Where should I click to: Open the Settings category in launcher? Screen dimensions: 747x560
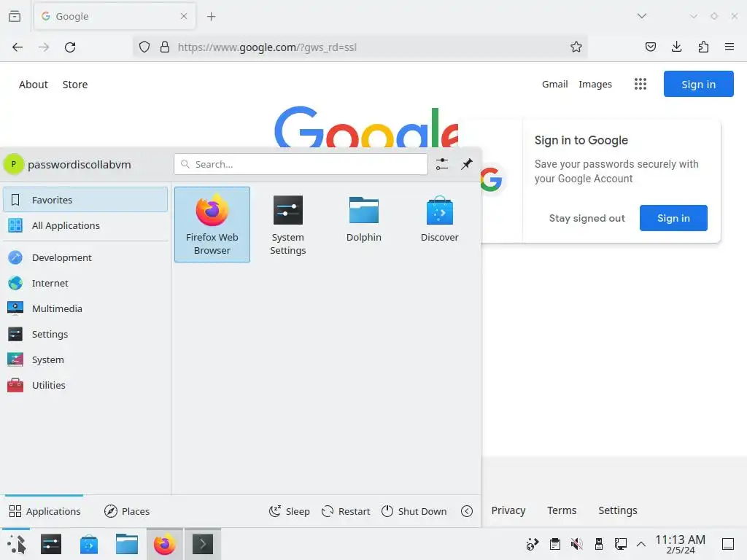pos(85,334)
